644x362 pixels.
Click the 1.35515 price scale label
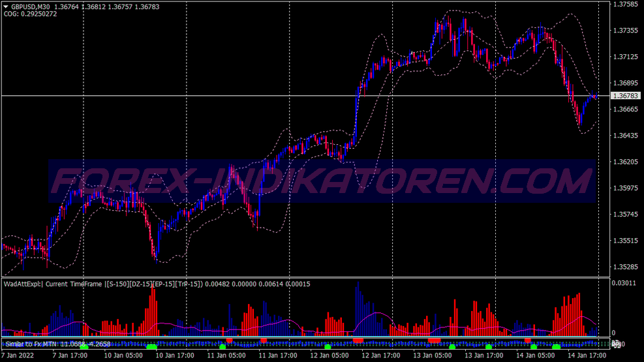(626, 241)
